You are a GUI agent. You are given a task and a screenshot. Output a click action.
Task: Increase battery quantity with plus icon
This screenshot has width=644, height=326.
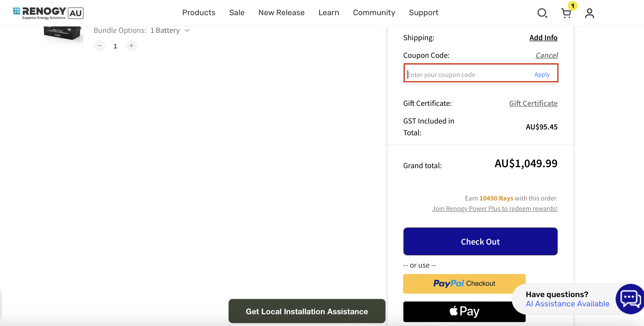coord(131,46)
